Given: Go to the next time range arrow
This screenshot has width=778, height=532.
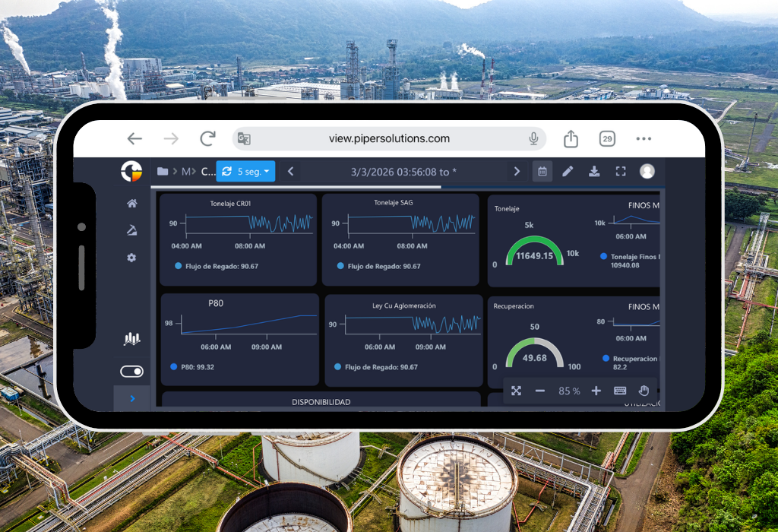Looking at the screenshot, I should pyautogui.click(x=517, y=172).
